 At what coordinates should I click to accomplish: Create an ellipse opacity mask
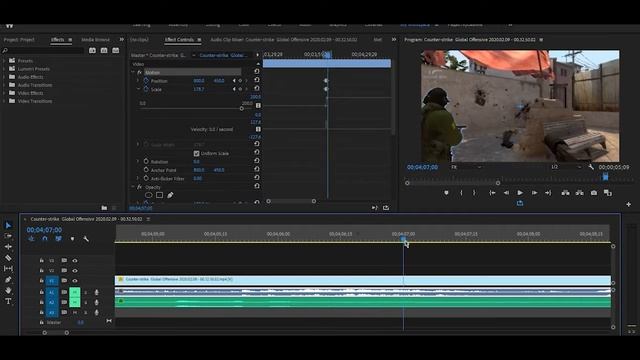[149, 195]
